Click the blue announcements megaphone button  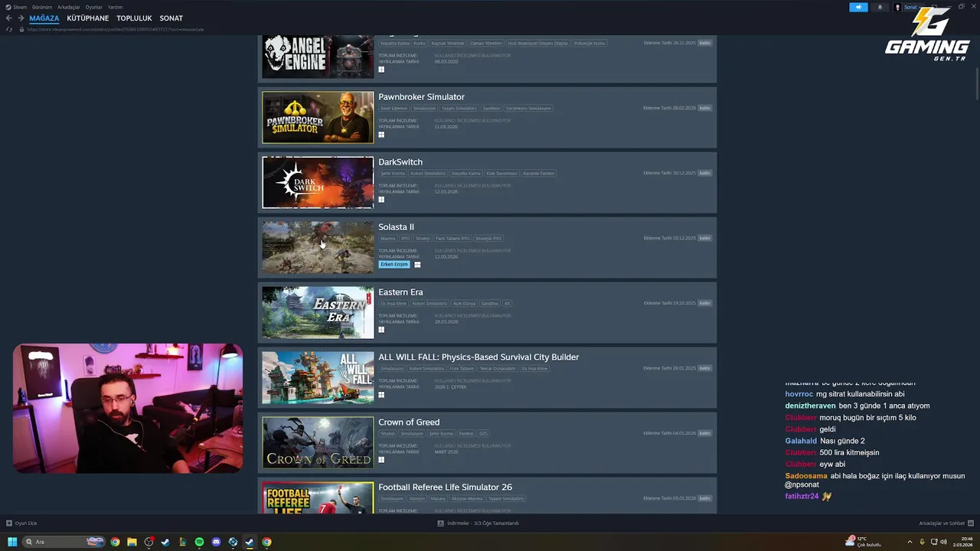[x=858, y=7]
